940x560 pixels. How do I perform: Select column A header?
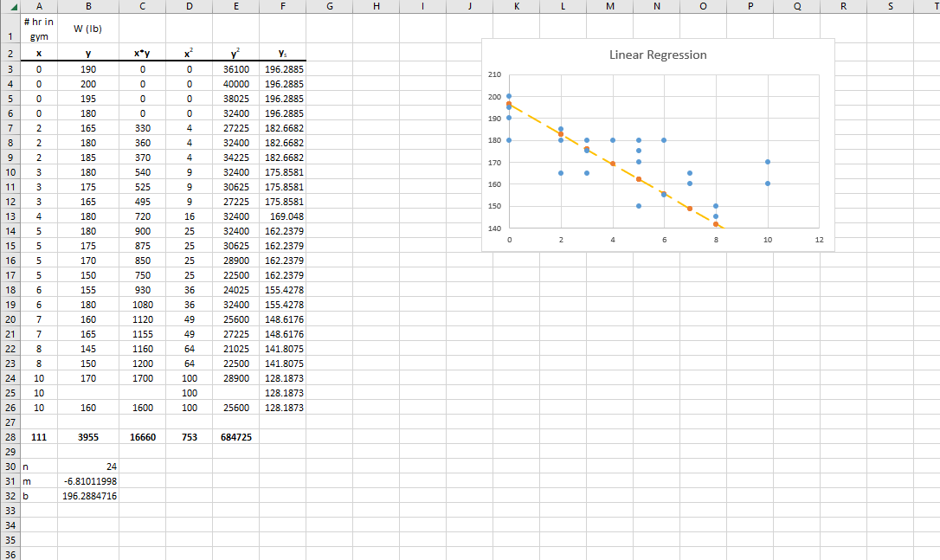coord(39,7)
